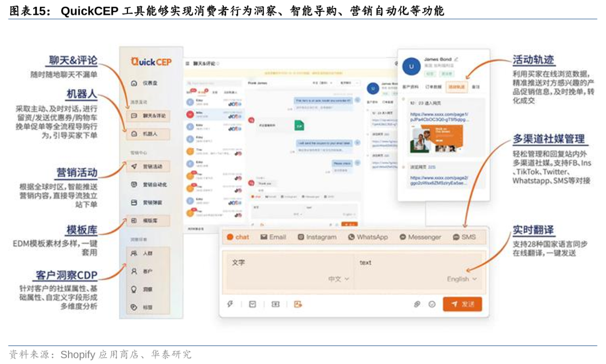Click the 'text' translated output box
Viewport: 606px width, 364px height.
[x=419, y=271]
